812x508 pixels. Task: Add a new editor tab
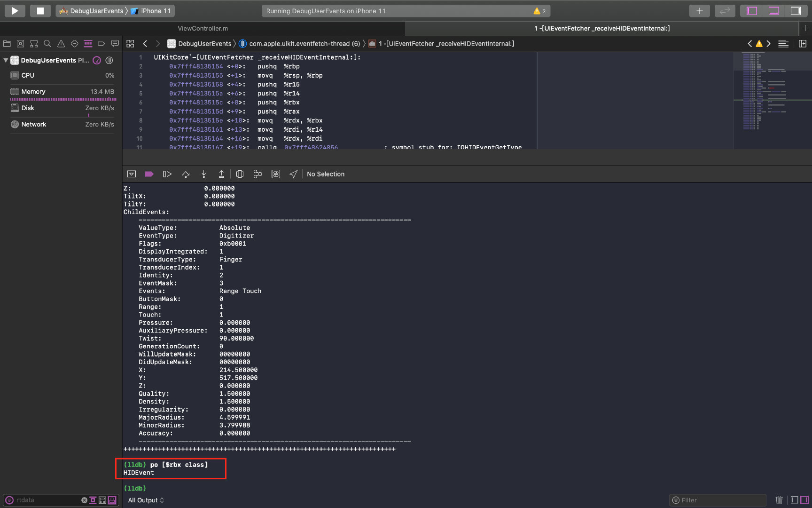point(805,28)
